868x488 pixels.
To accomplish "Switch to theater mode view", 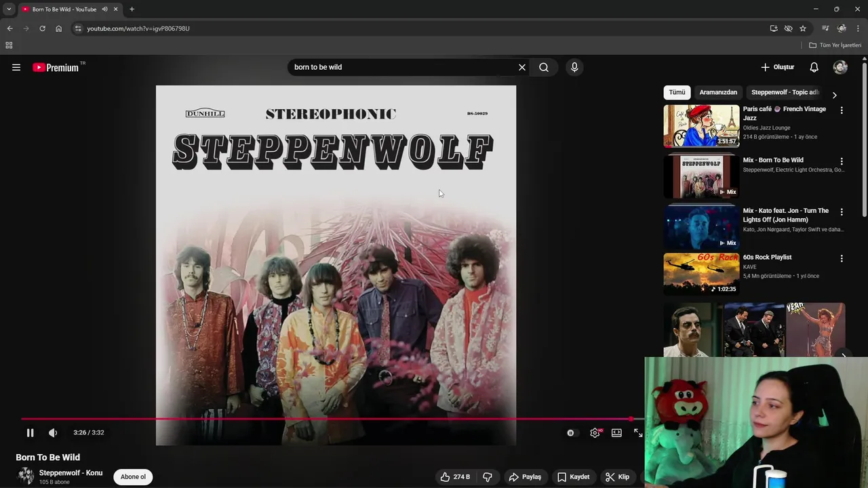I will (616, 432).
